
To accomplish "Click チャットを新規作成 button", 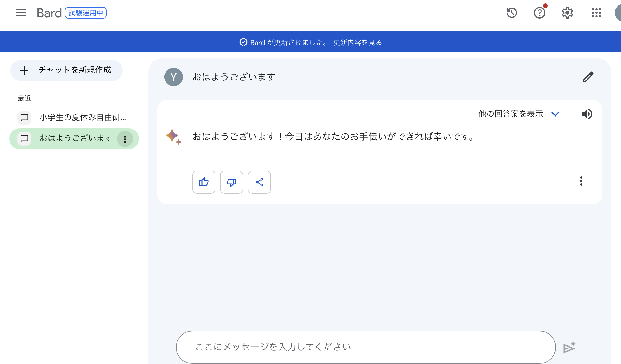I will click(67, 70).
